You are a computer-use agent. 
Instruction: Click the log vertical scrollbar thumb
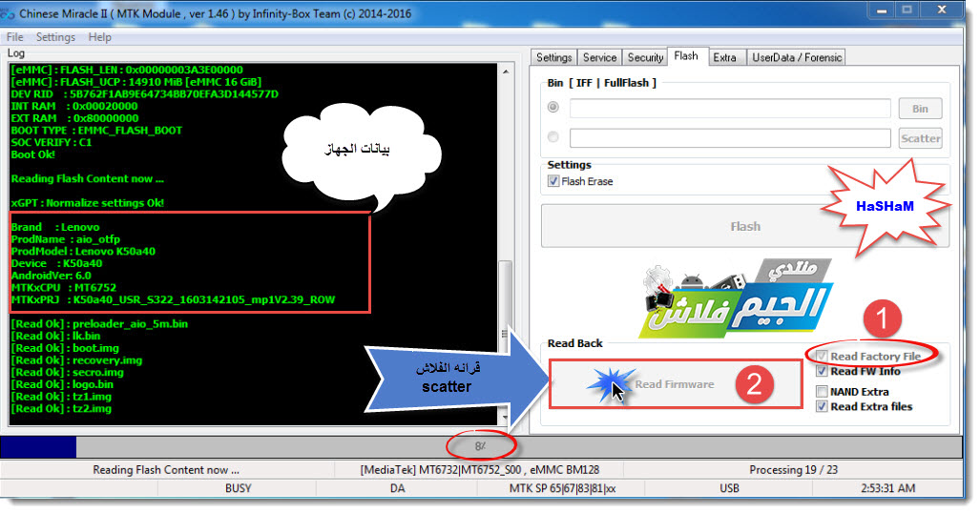click(505, 334)
